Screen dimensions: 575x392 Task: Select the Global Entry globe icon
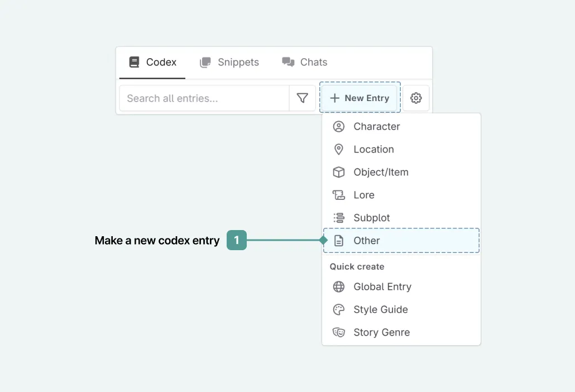(338, 287)
